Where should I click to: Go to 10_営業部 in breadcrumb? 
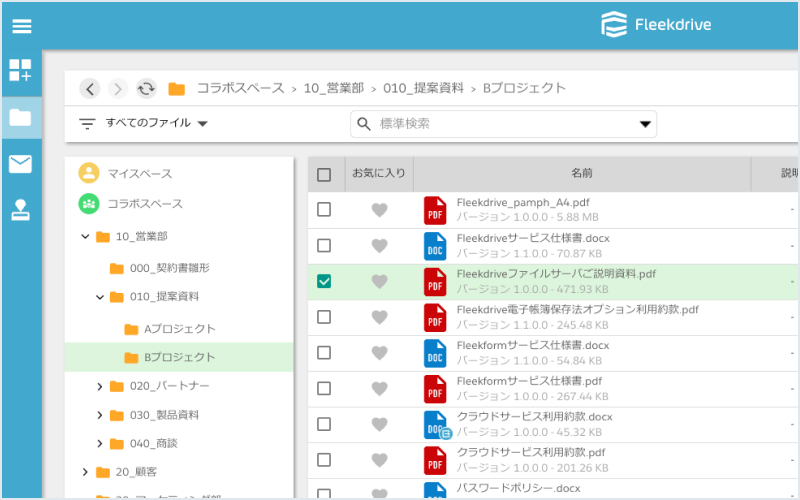tap(334, 88)
